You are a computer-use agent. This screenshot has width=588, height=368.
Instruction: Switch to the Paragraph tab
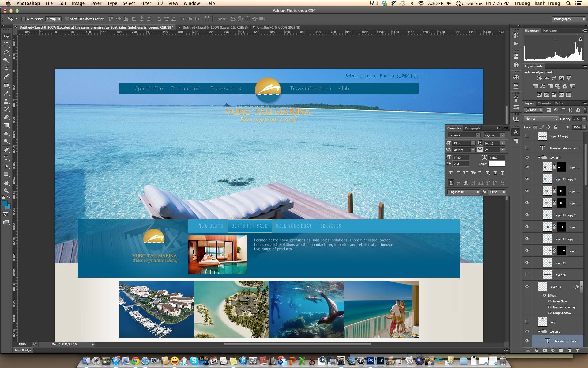tap(472, 128)
